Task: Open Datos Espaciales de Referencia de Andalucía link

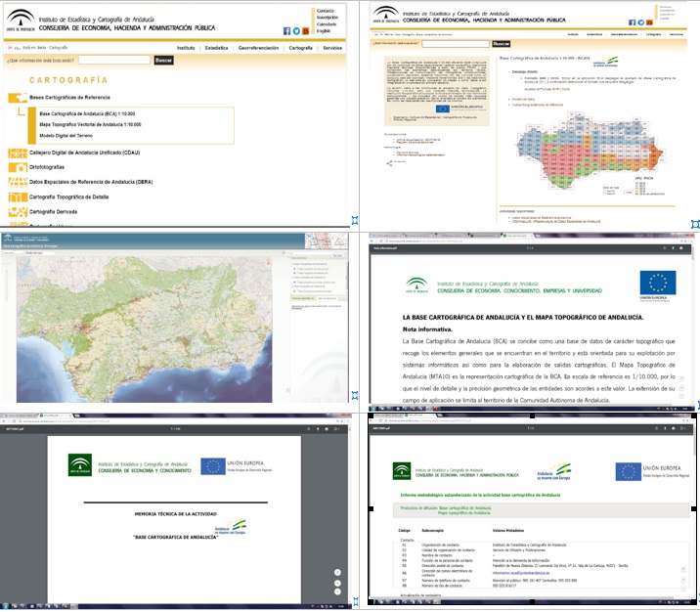Action: tap(91, 182)
